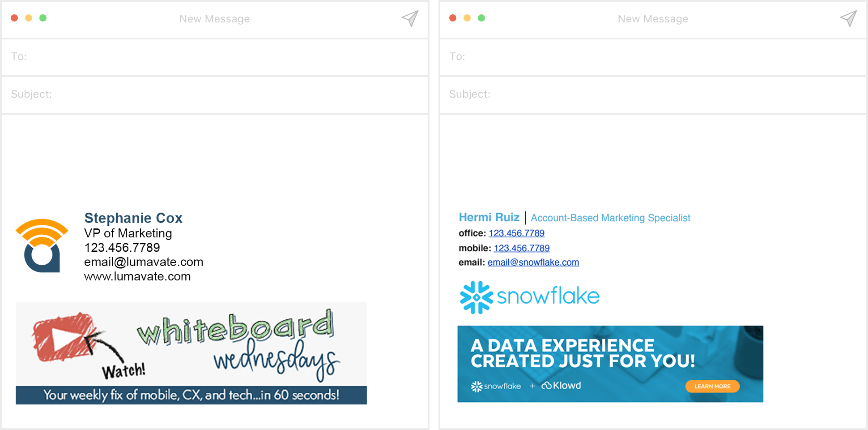Open the email@snowflake.com link
The width and height of the screenshot is (868, 430).
(x=533, y=262)
